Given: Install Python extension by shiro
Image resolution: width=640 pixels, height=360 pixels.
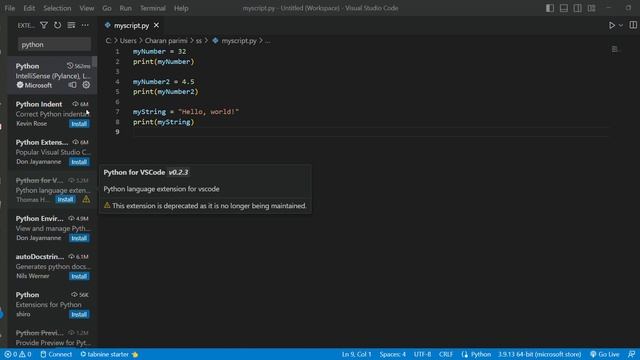Looking at the screenshot, I should [79, 314].
